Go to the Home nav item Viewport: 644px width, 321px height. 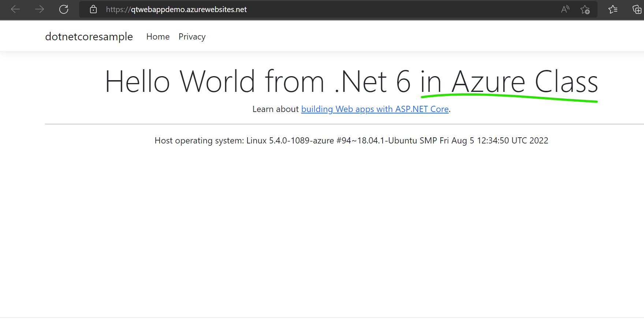158,37
